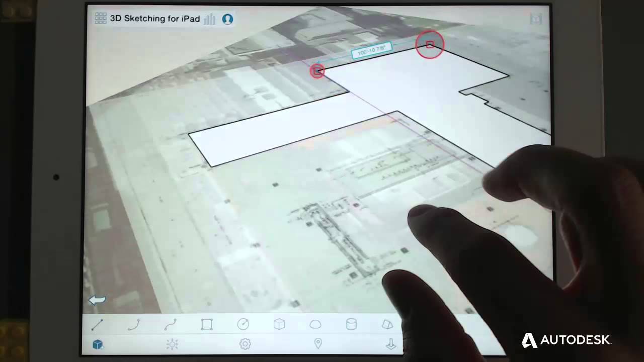Open the gallery grid icon
Screen dimensions: 644x362
[x=101, y=19]
